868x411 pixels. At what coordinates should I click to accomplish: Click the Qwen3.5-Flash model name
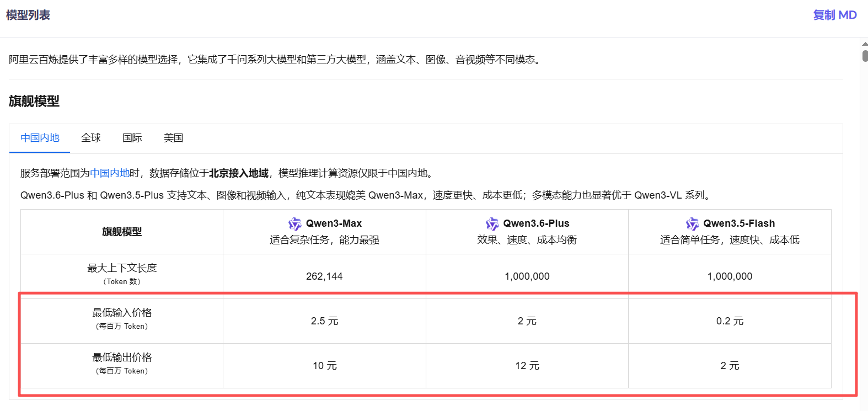pos(739,223)
